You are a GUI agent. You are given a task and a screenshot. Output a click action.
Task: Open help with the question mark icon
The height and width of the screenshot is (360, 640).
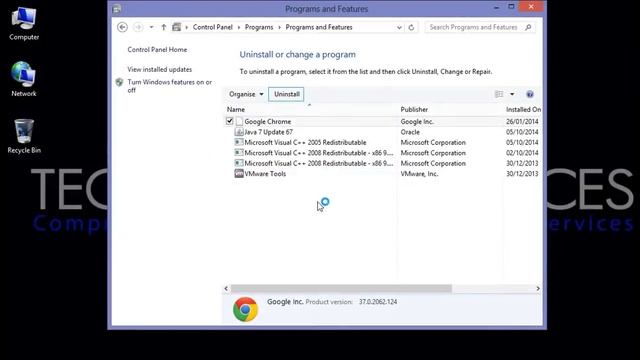click(x=530, y=94)
